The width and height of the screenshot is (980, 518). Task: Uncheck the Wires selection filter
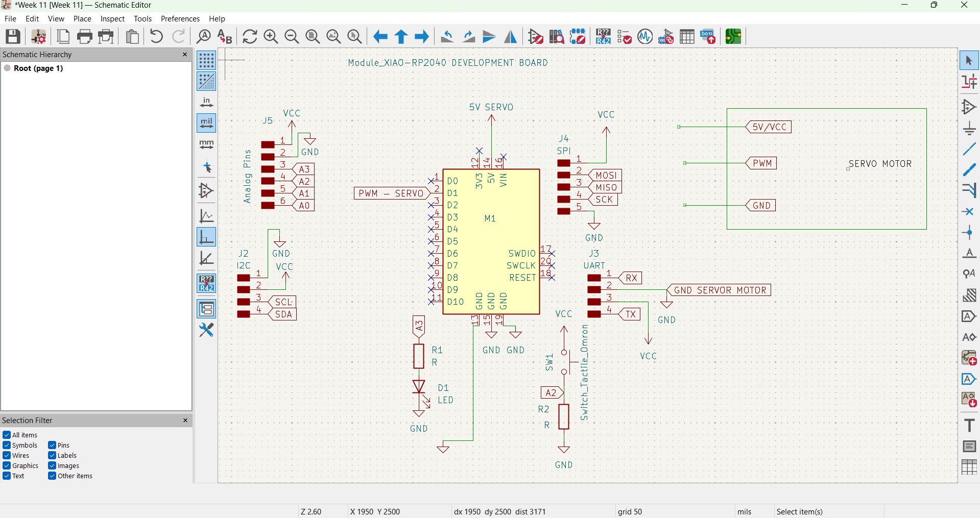point(7,455)
